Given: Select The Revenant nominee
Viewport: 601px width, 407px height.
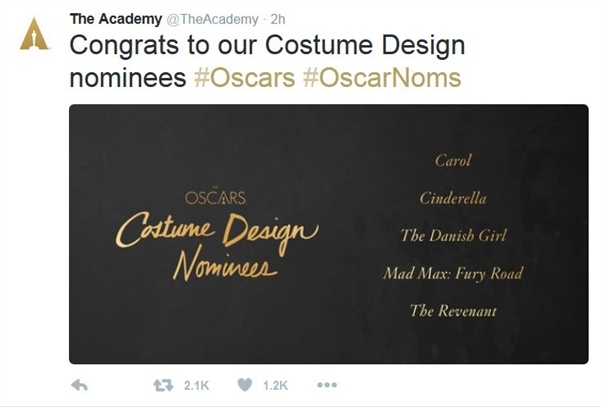Looking at the screenshot, I should [x=453, y=310].
